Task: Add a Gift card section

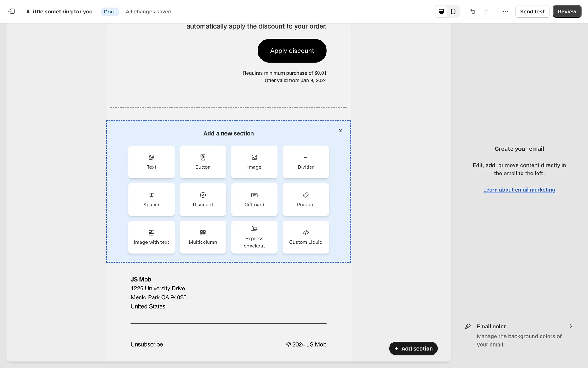Action: pyautogui.click(x=254, y=200)
